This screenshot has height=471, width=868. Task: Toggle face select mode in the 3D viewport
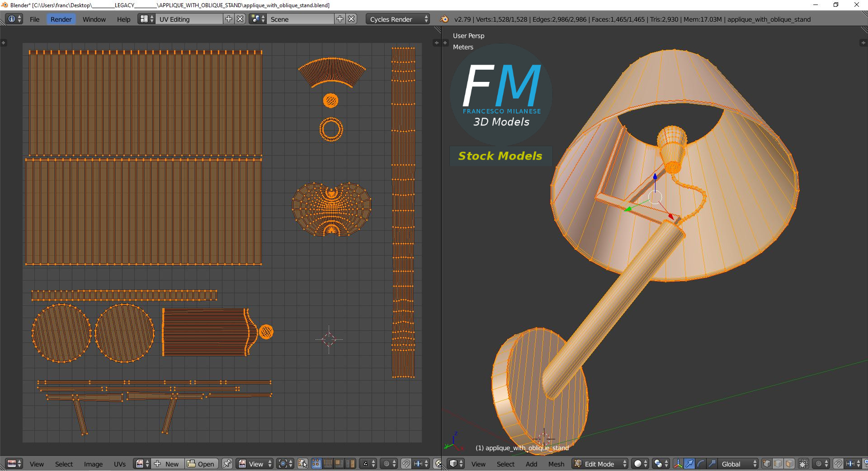(788, 464)
